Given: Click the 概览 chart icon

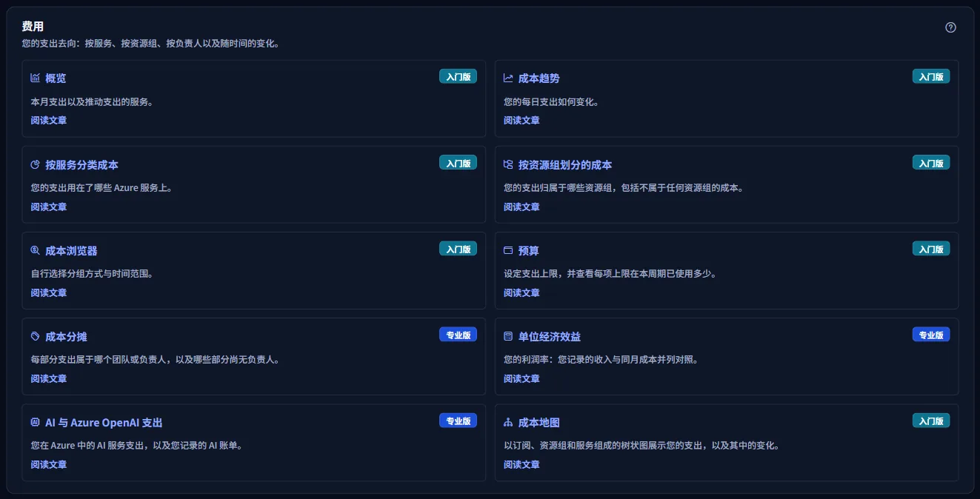Looking at the screenshot, I should click(x=36, y=78).
